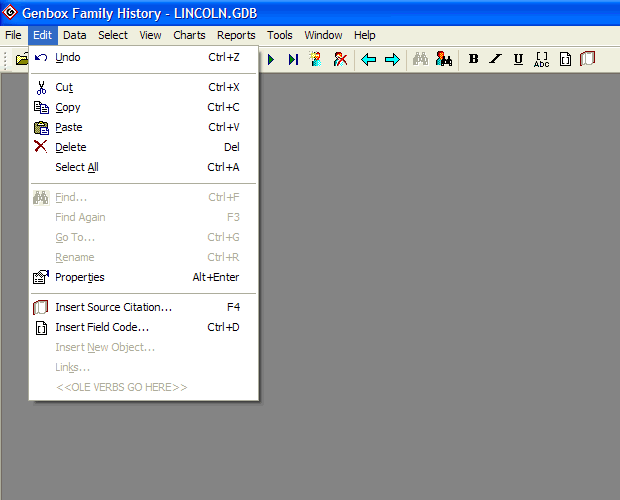
Task: Open the Tools menu
Action: pos(280,35)
